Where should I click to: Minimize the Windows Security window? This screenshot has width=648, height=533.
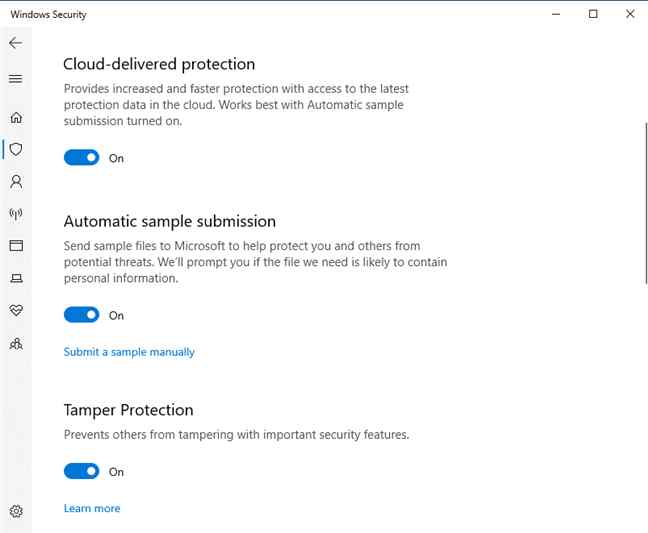(x=556, y=14)
